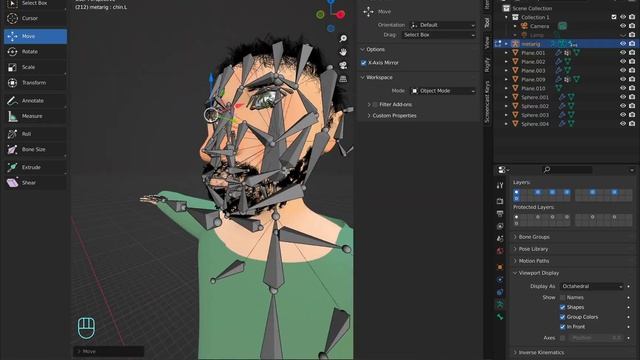Select the Rotate tool
Screen dimensions: 640x360
pos(35,52)
